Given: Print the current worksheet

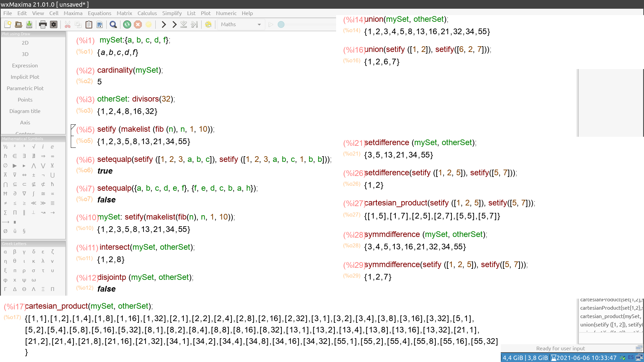Looking at the screenshot, I should click(x=43, y=24).
